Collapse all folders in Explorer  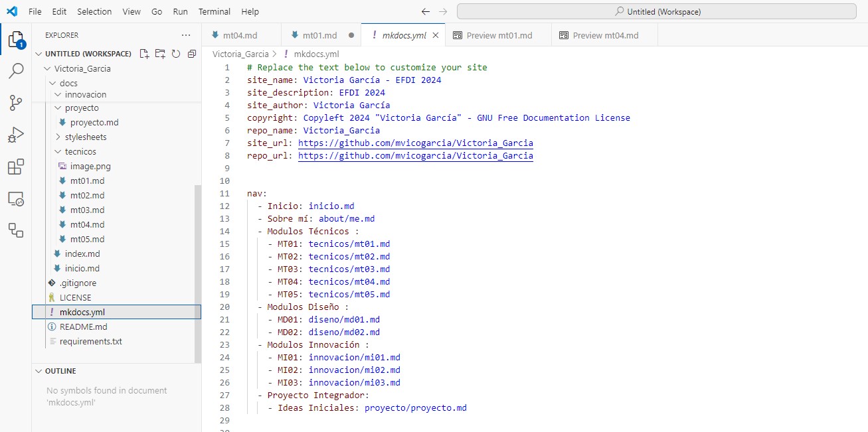point(192,54)
